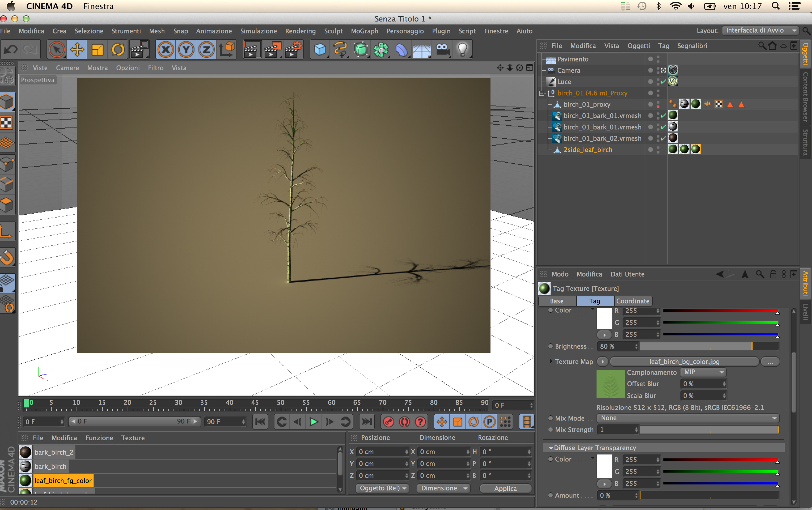
Task: Open the Mix Mode dropdown
Action: [688, 418]
